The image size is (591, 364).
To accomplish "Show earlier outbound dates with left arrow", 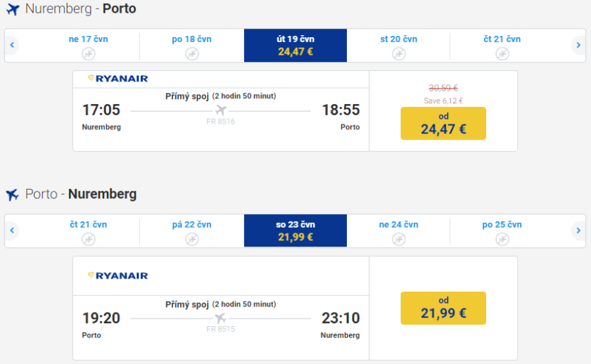I will pos(12,46).
